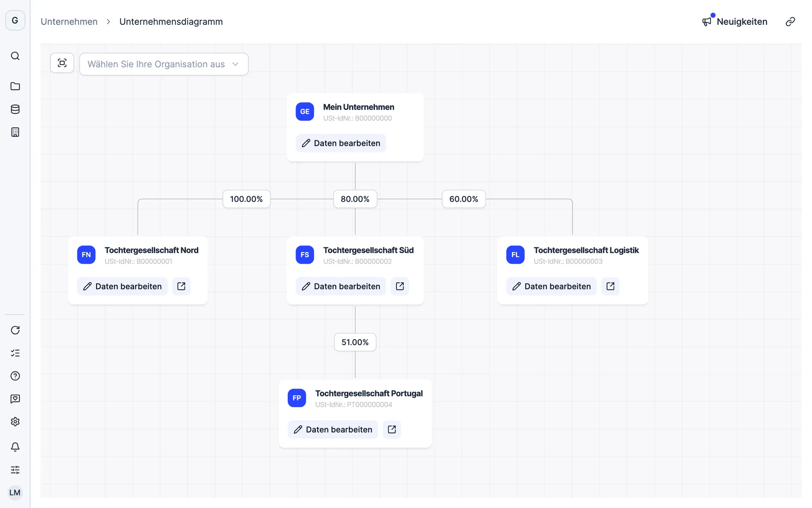
Task: Edit data for Tochtergesellschaft Süd
Action: point(341,286)
